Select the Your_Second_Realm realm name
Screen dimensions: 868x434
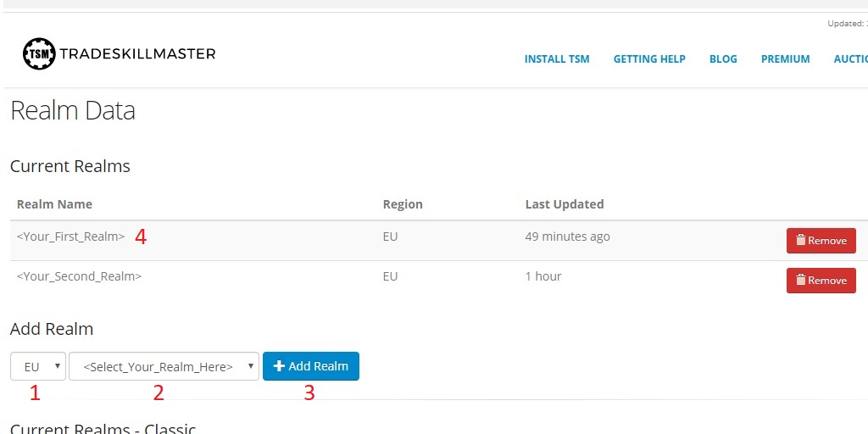tap(79, 276)
